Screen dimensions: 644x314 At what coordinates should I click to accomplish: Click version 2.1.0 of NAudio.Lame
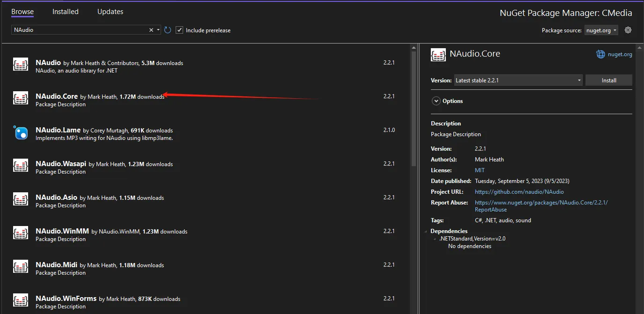[389, 130]
